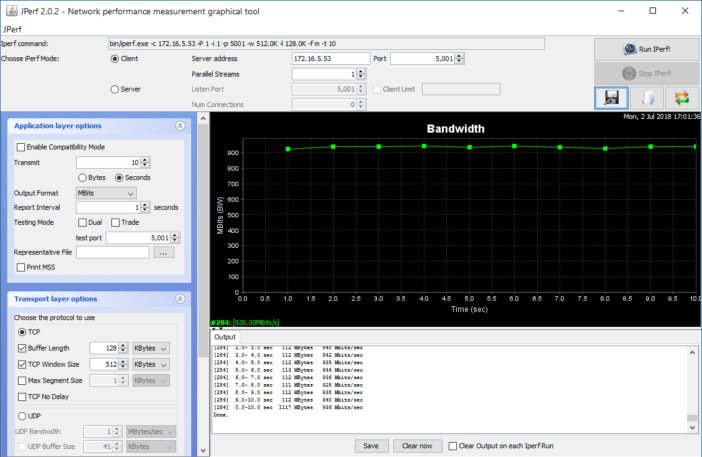Enable Print MSS checkbox

pos(21,268)
